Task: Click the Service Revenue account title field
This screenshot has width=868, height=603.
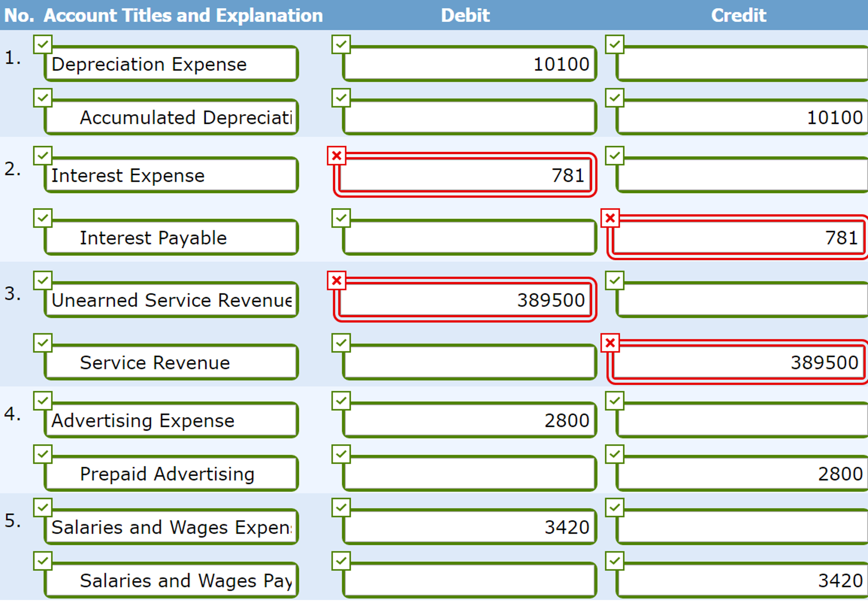Action: [x=171, y=362]
